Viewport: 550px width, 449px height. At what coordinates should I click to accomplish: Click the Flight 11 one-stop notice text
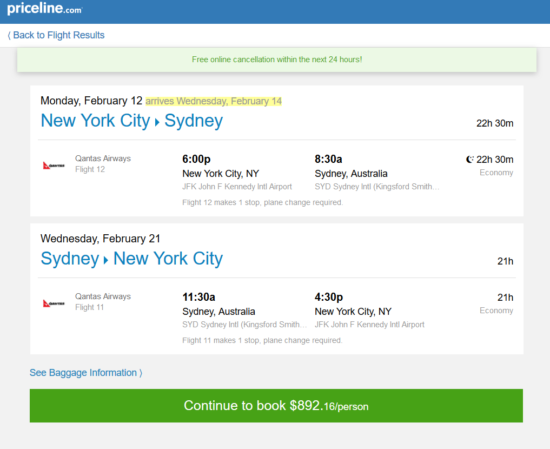(262, 340)
